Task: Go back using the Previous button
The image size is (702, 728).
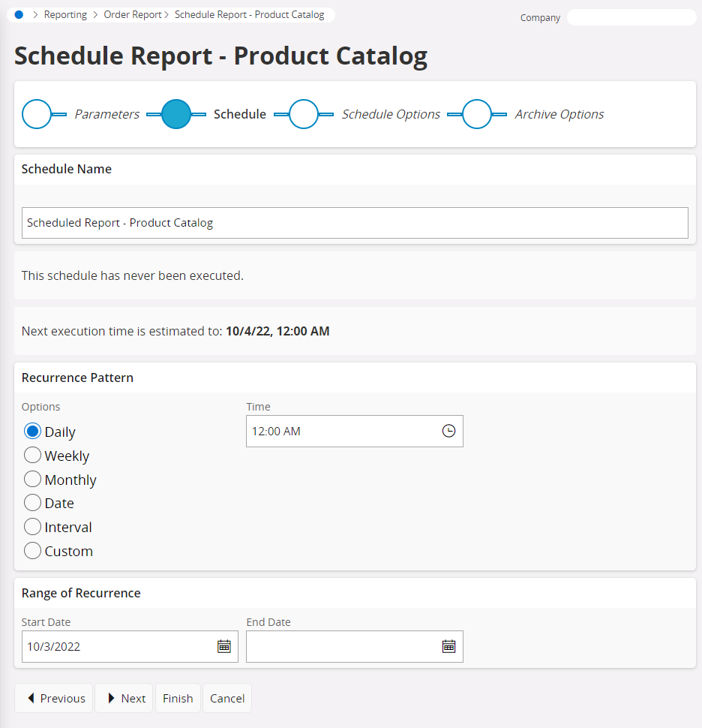Action: click(x=53, y=698)
